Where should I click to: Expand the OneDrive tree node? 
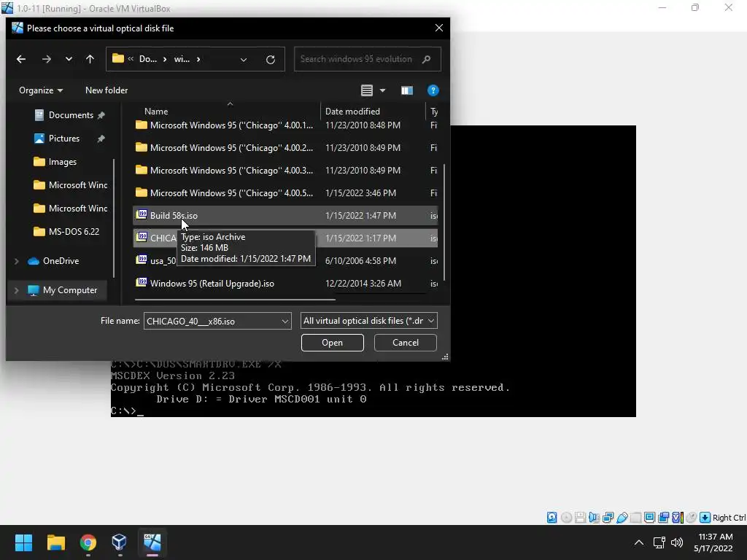click(17, 261)
